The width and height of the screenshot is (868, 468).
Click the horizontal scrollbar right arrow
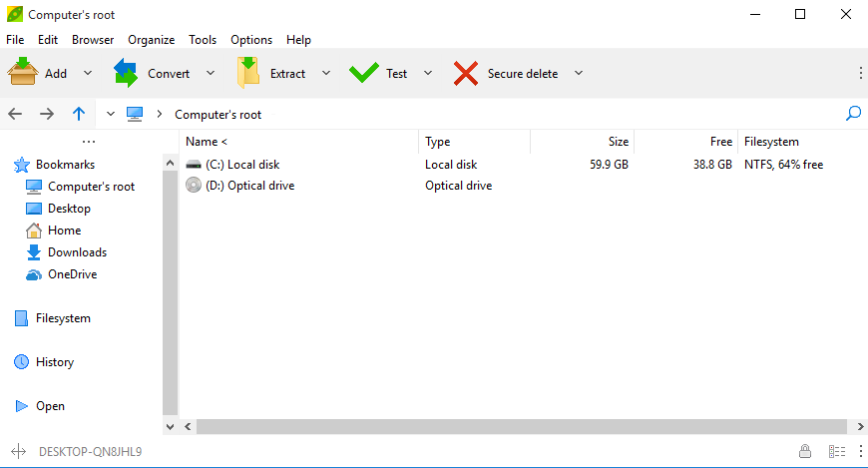[860, 426]
